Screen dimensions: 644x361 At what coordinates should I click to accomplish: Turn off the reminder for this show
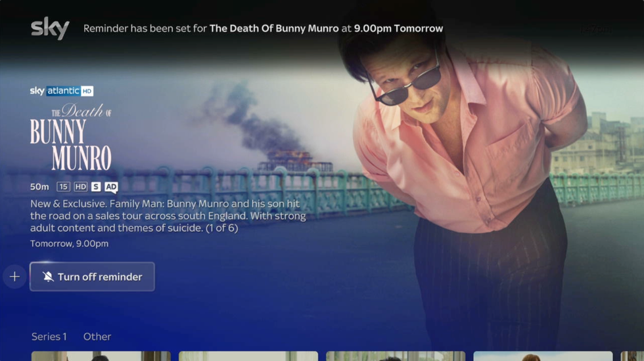[93, 277]
